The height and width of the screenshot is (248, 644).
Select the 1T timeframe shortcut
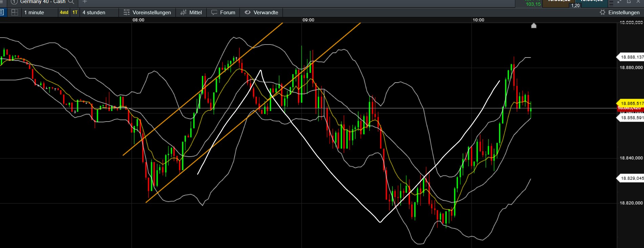(75, 13)
